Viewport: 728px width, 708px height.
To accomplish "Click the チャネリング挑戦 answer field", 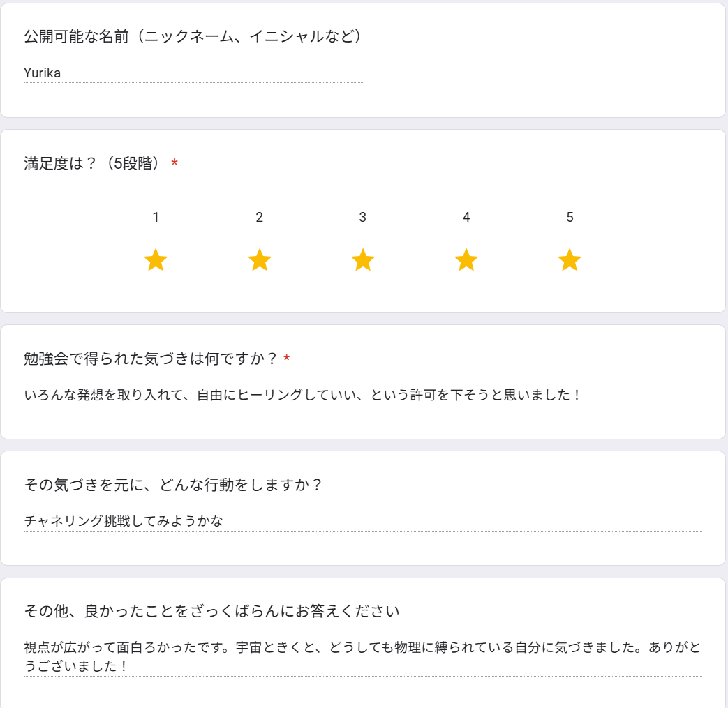I will tap(363, 521).
